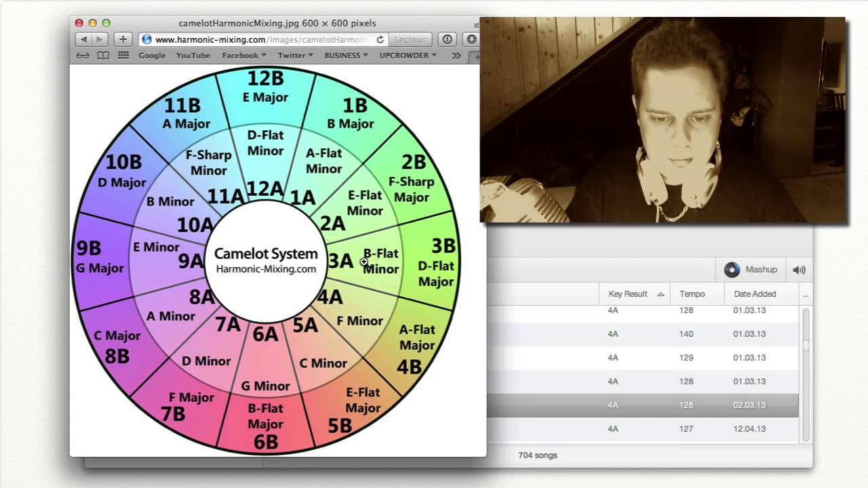Show more bookmarks with the double chevron
868x488 pixels.
click(456, 56)
